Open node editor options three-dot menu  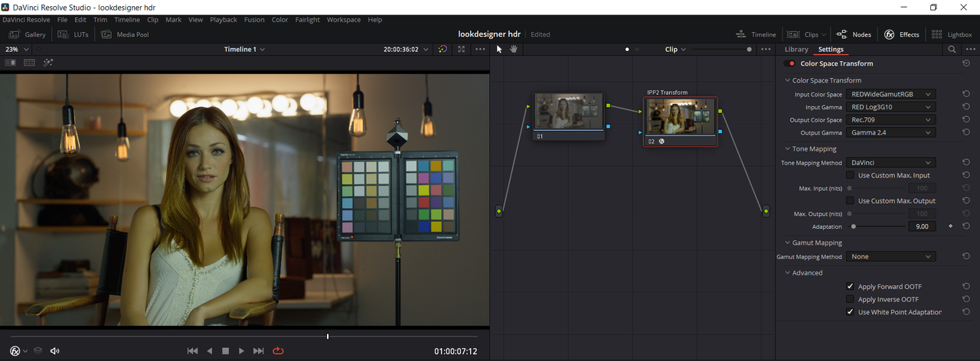766,49
